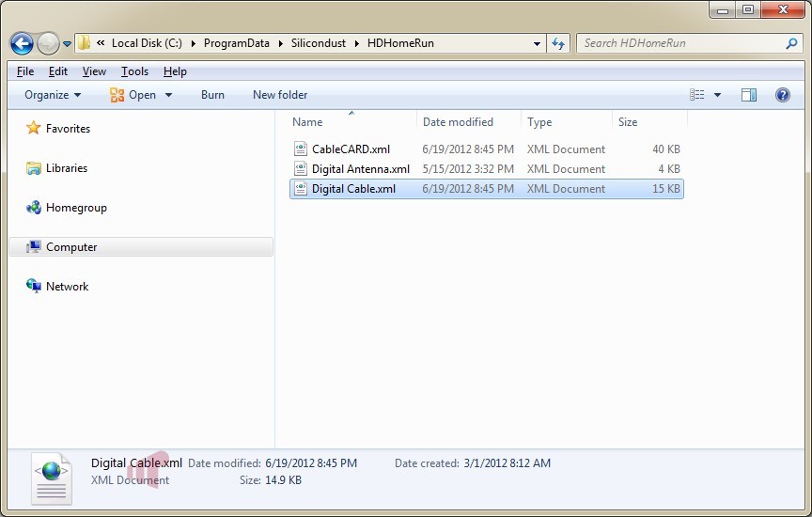Select Homegroup in navigation pane
This screenshot has height=517, width=812.
pos(76,208)
